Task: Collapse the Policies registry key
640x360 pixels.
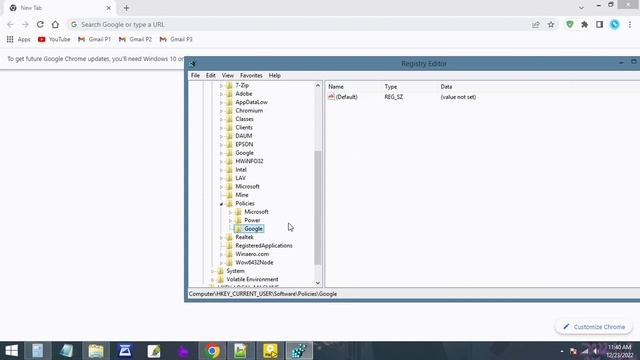Action: click(x=222, y=204)
